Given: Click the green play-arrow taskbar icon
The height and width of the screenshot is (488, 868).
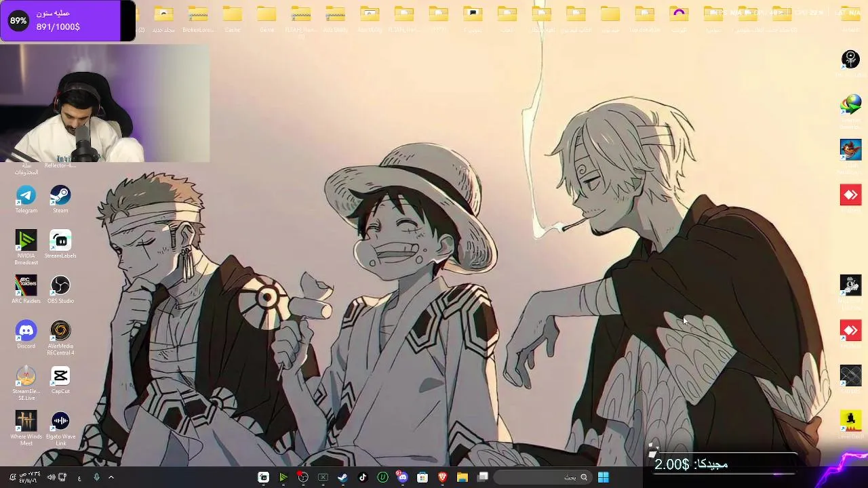Looking at the screenshot, I should [283, 477].
